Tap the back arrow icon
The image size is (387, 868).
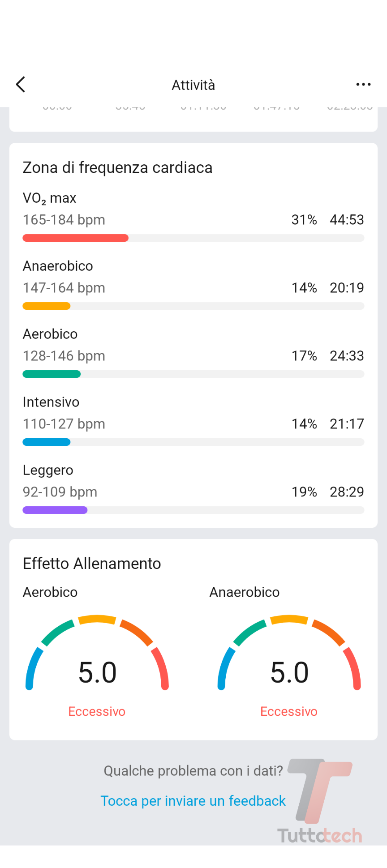(21, 84)
